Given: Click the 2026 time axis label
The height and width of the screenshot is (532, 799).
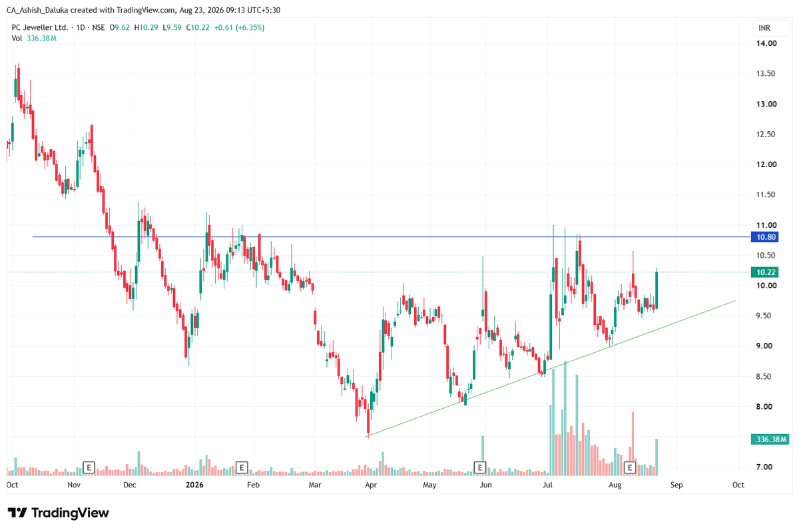Looking at the screenshot, I should (194, 485).
